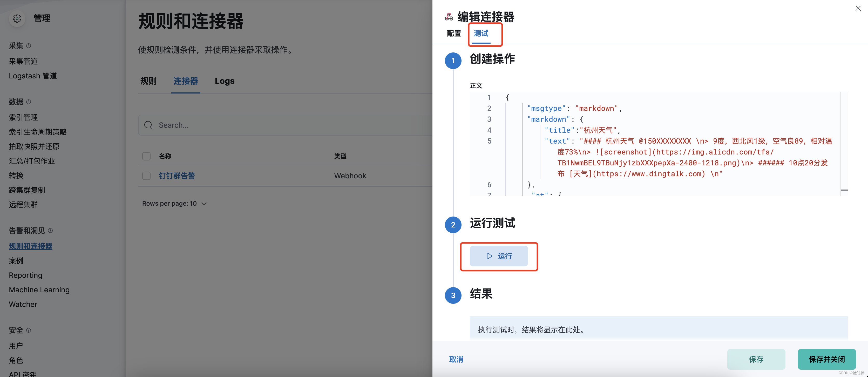Click the play icon in 运行 button

(x=489, y=256)
